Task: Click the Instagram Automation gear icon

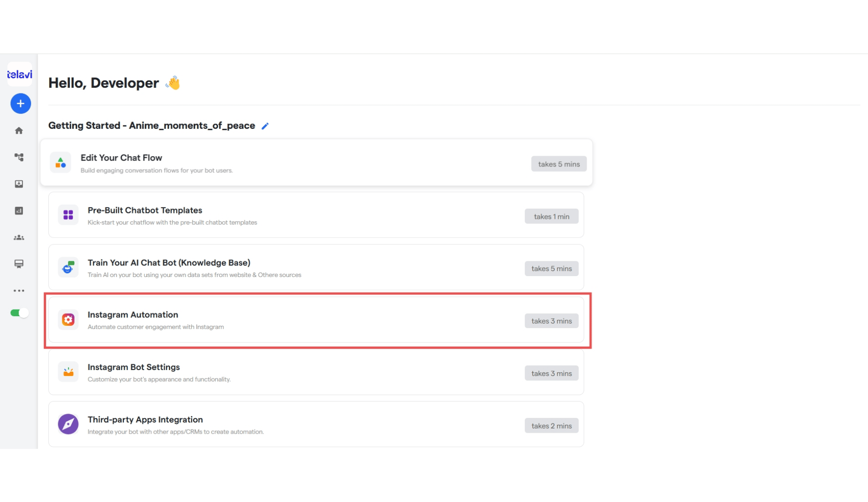Action: [68, 319]
